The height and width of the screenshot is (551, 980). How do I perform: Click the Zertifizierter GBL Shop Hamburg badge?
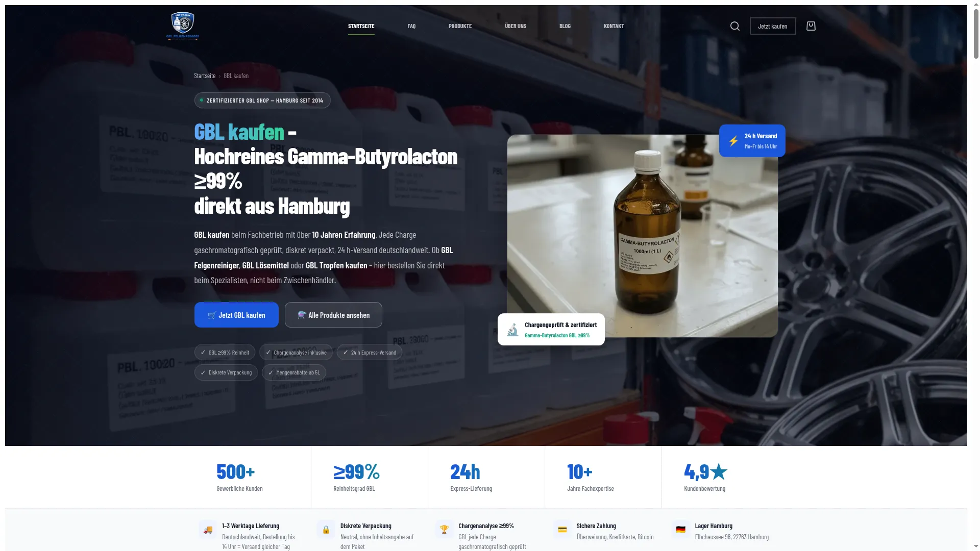tap(262, 101)
